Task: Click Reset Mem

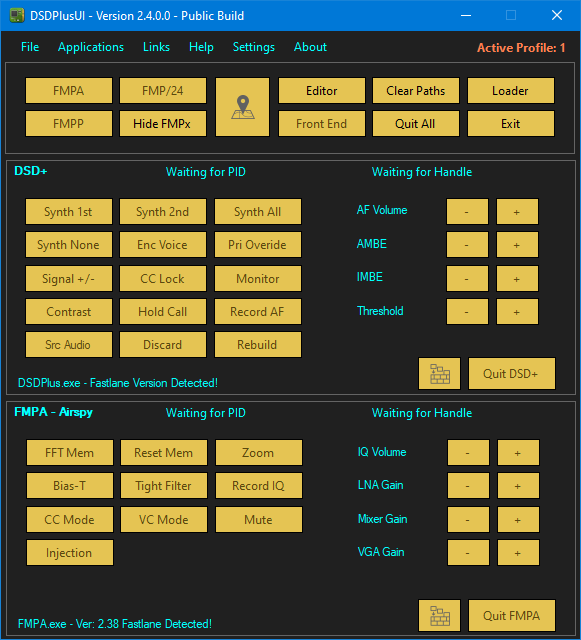Action: point(164,452)
